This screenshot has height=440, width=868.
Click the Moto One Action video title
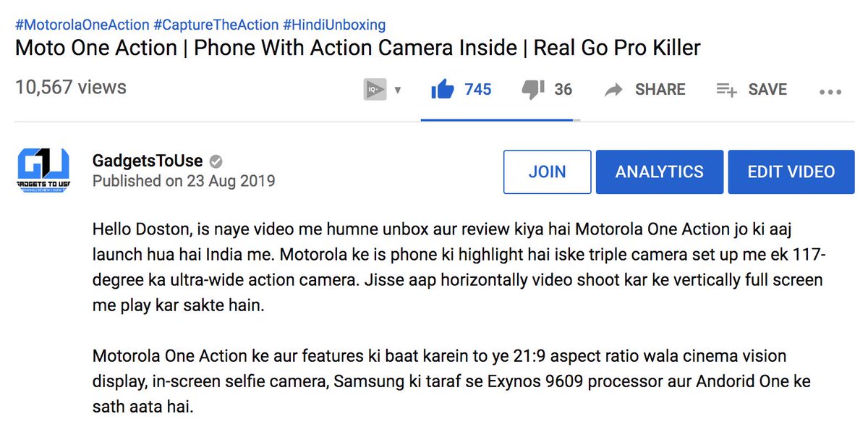[x=358, y=48]
